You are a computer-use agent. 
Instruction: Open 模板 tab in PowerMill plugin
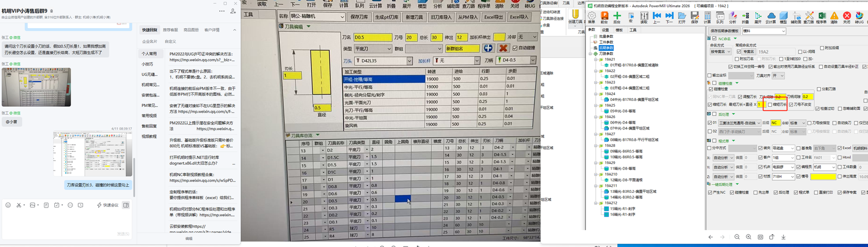coord(619,30)
